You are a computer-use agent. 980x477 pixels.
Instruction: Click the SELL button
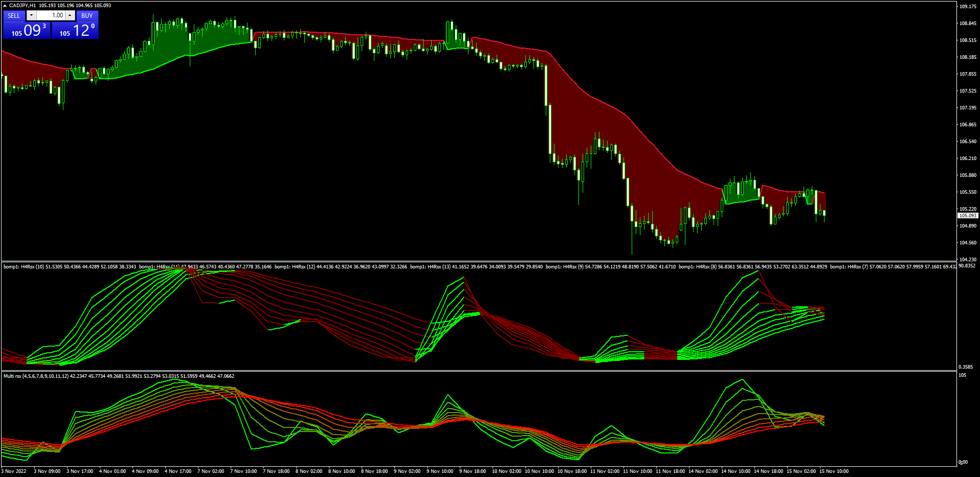click(14, 16)
